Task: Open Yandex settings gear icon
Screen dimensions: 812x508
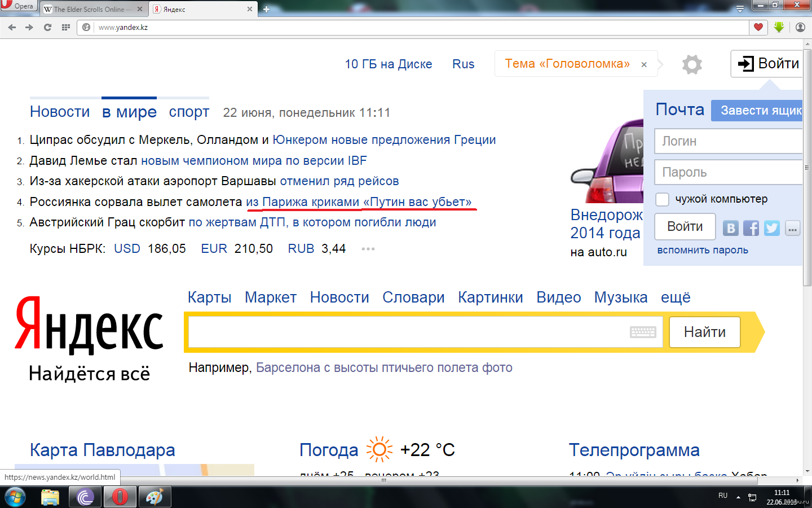Action: [692, 64]
